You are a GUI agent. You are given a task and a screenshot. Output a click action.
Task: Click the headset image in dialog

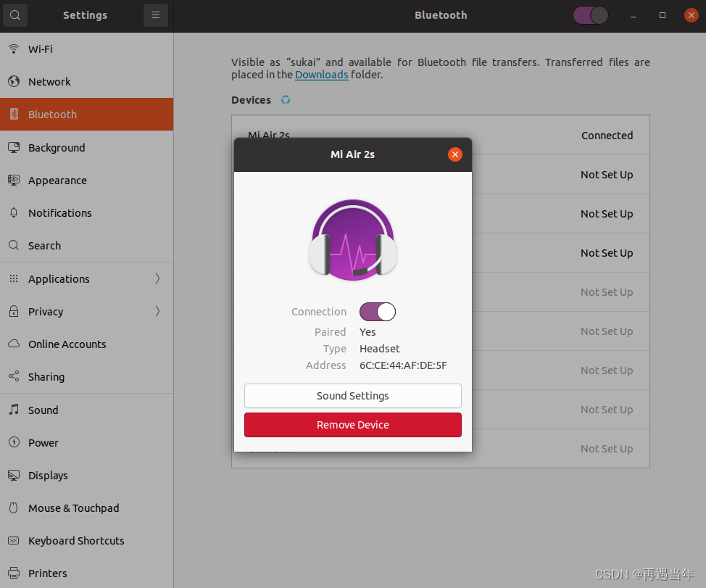coord(353,241)
